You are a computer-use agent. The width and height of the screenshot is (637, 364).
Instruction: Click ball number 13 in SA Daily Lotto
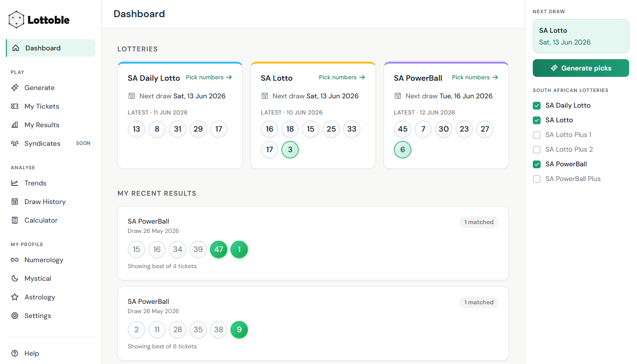pos(136,129)
